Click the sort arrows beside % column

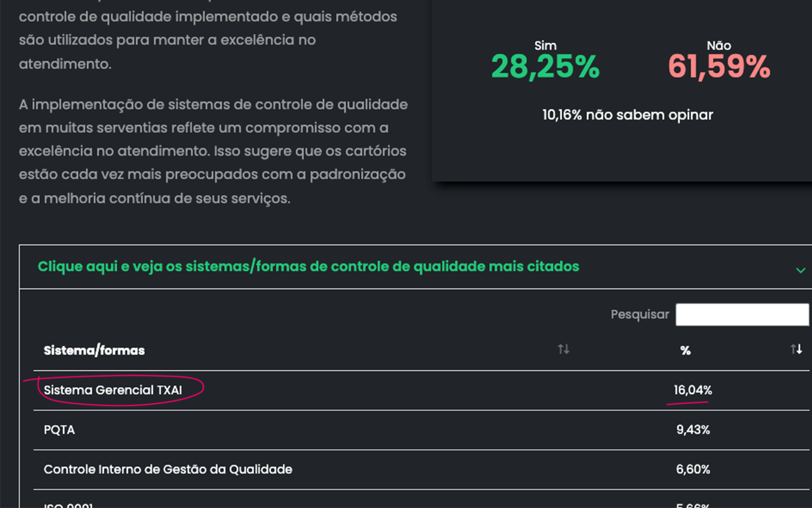click(x=796, y=349)
